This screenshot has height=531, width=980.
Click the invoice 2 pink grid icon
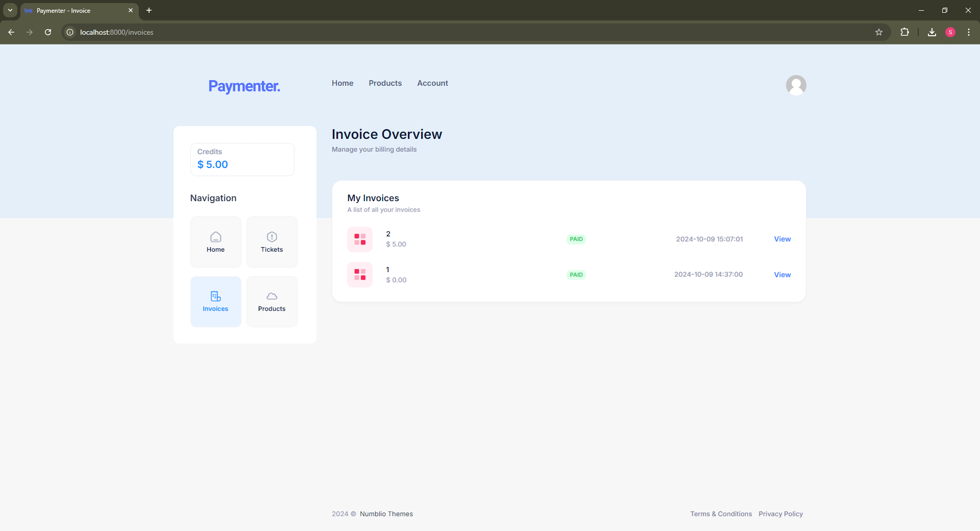tap(360, 239)
